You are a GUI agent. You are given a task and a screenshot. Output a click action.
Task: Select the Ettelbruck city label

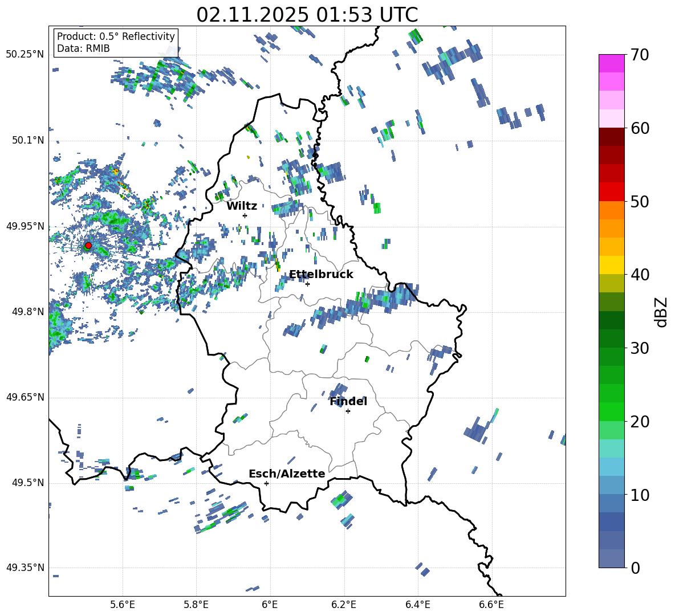tap(321, 275)
